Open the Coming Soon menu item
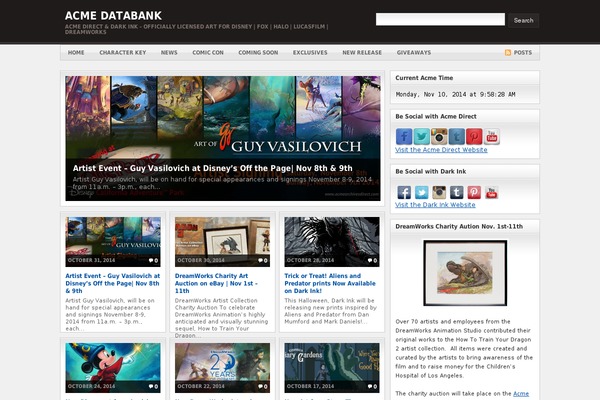Screen dimensions: 600x400 [x=258, y=52]
